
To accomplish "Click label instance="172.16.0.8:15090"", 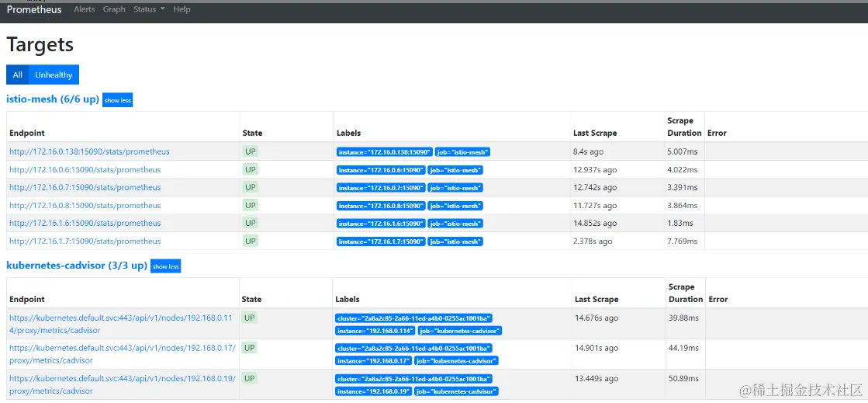I will [x=381, y=206].
